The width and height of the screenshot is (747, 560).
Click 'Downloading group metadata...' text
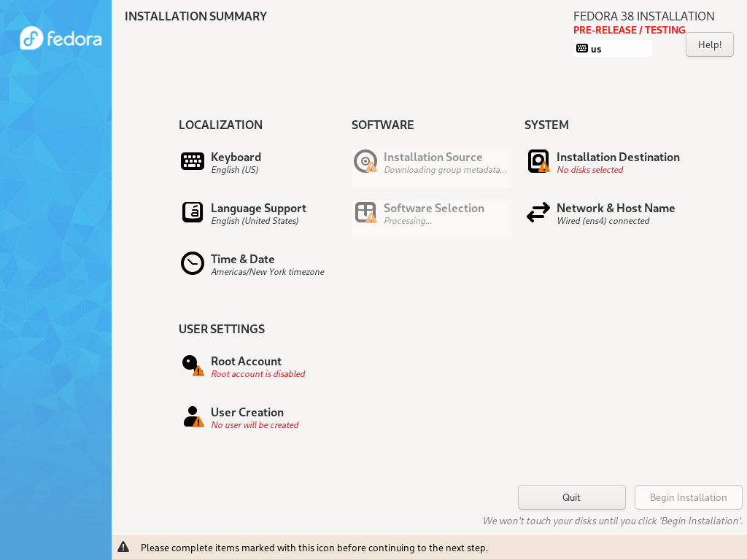(445, 170)
